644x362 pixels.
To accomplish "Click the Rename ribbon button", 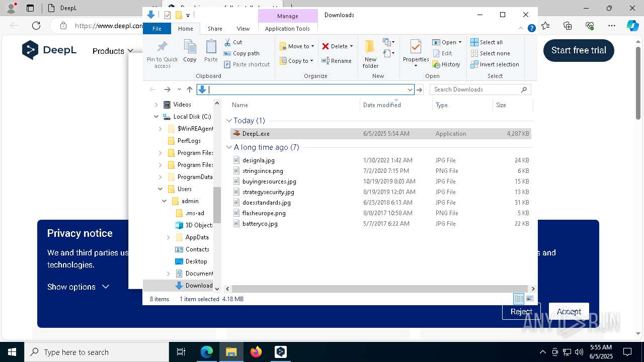I will (337, 61).
